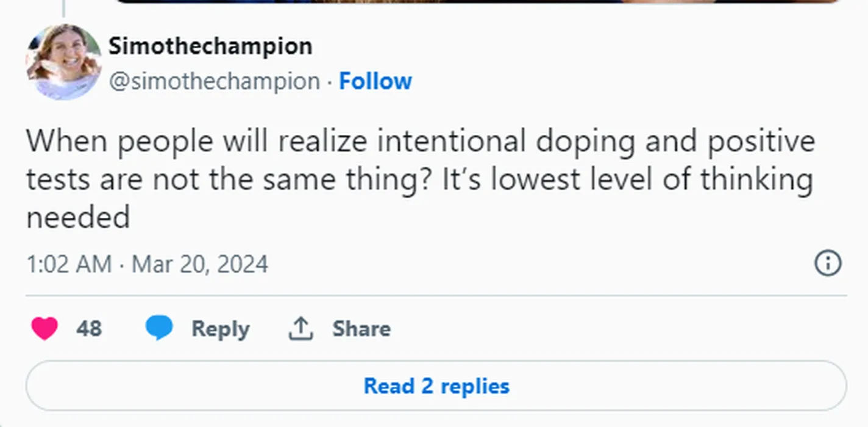Viewport: 868px width, 427px height.
Task: Click the 48 likes count
Action: [x=89, y=329]
